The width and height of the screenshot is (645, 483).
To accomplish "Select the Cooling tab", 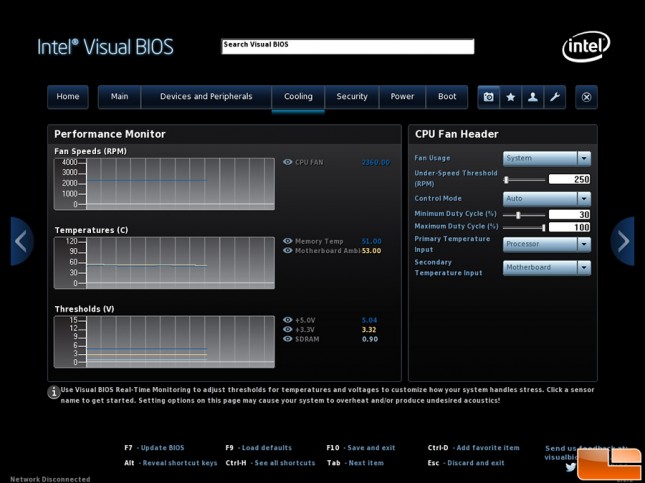I will [298, 97].
